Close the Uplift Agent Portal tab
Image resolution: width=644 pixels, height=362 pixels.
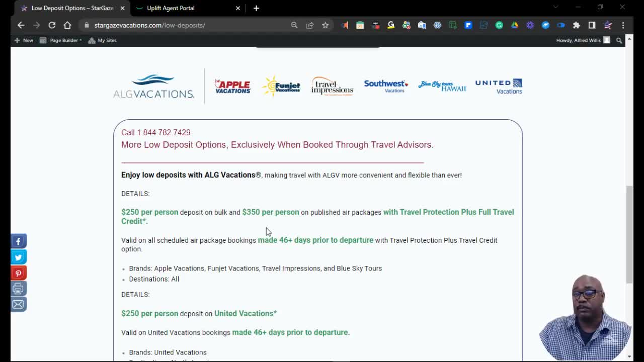click(x=238, y=8)
